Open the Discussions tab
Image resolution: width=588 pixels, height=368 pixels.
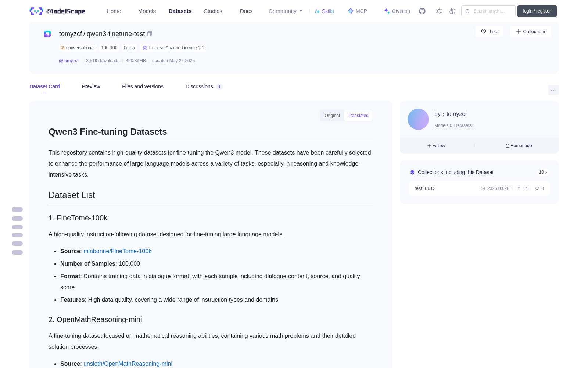[199, 86]
